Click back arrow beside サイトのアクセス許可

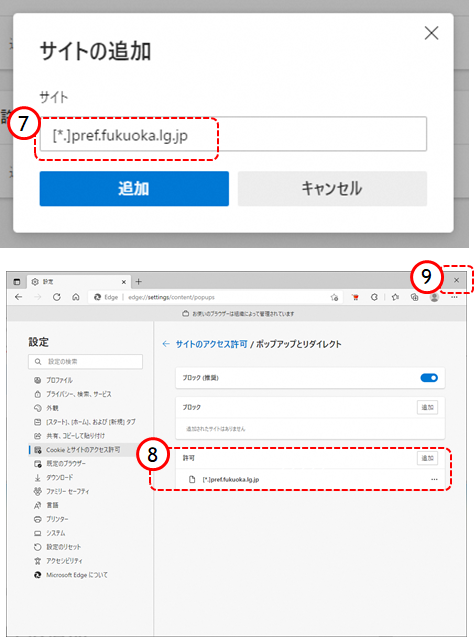click(x=166, y=344)
